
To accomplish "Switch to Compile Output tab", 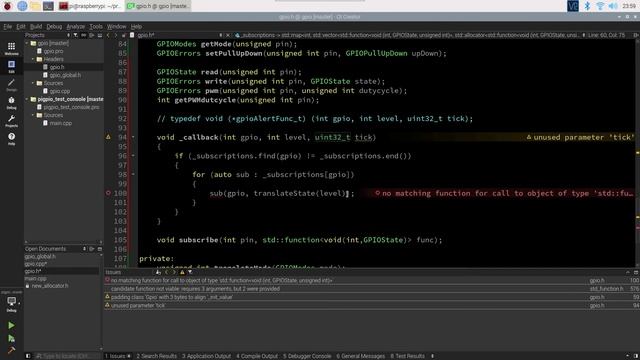I will click(257, 356).
